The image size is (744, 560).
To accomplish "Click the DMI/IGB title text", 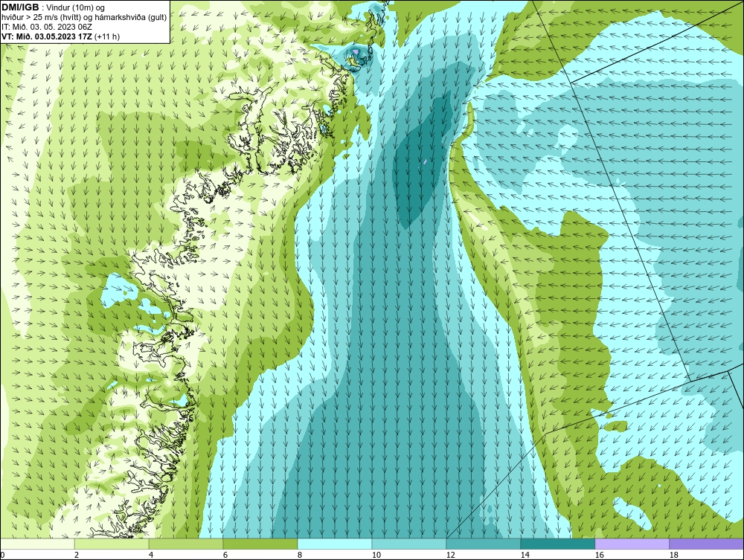I will point(20,7).
